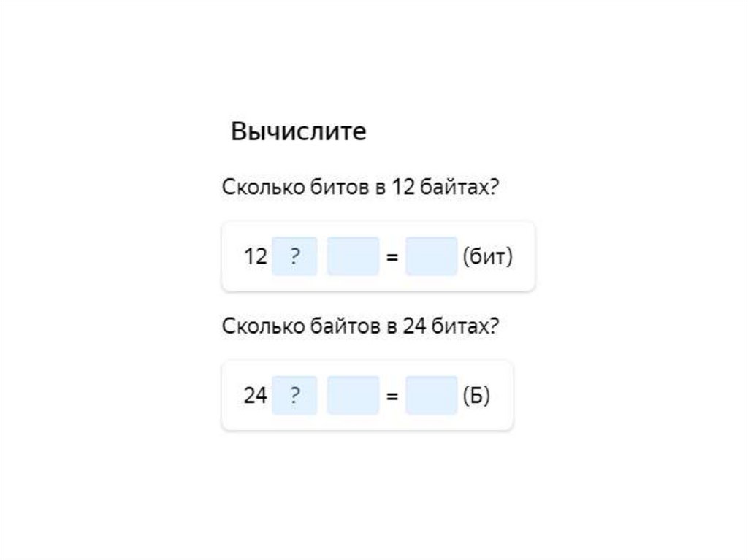
Task: Click the word 'байтах' in the first question
Action: [x=459, y=187]
